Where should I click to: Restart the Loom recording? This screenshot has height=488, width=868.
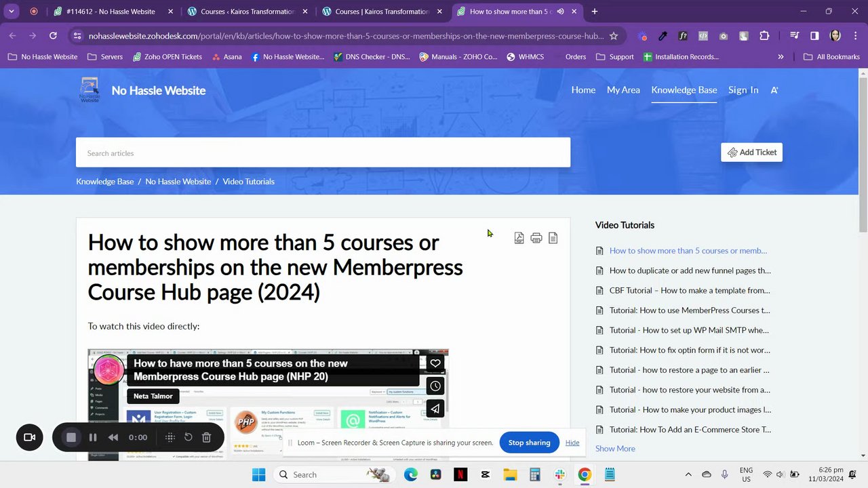189,437
